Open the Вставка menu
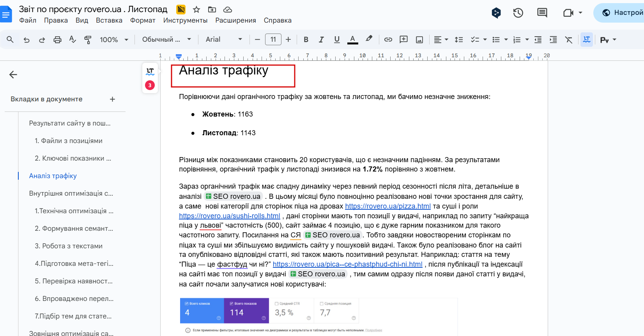644x336 pixels. (109, 20)
